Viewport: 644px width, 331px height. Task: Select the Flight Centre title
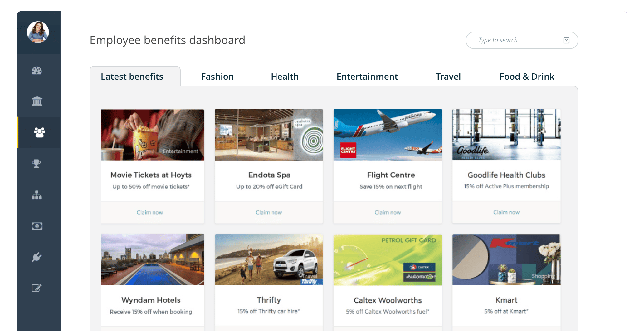click(x=391, y=175)
